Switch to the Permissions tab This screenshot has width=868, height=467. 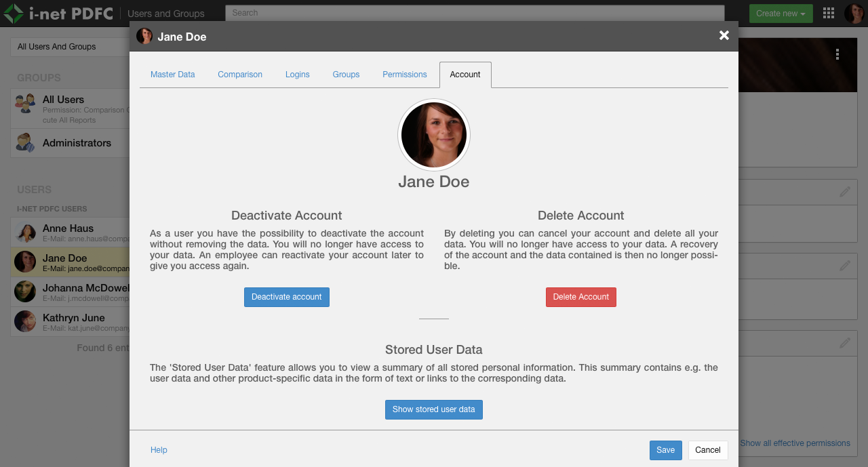405,75
